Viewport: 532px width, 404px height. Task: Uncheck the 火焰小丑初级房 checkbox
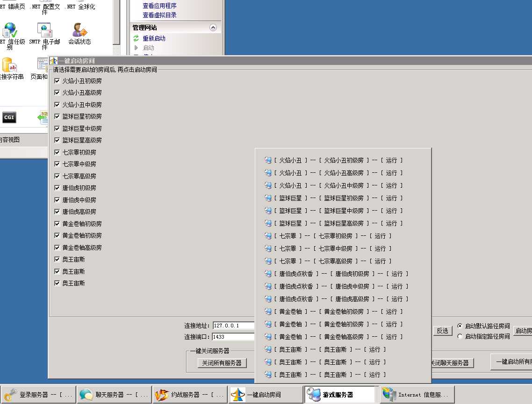[57, 81]
